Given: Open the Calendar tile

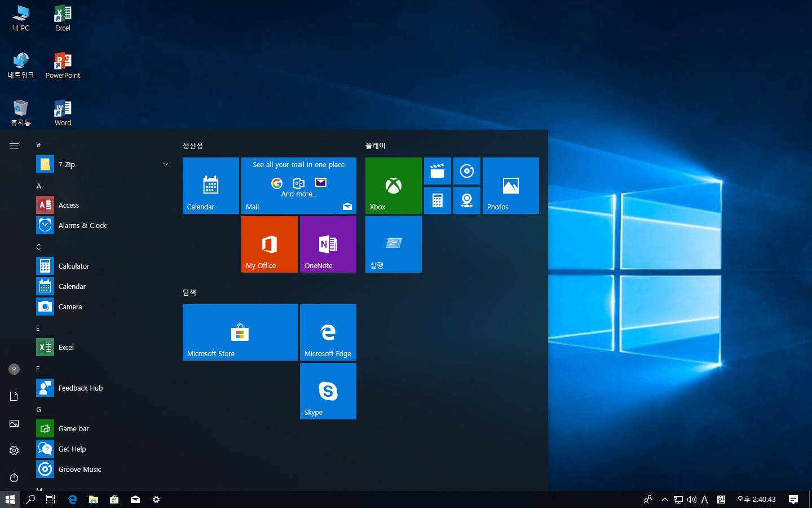Looking at the screenshot, I should click(x=211, y=186).
